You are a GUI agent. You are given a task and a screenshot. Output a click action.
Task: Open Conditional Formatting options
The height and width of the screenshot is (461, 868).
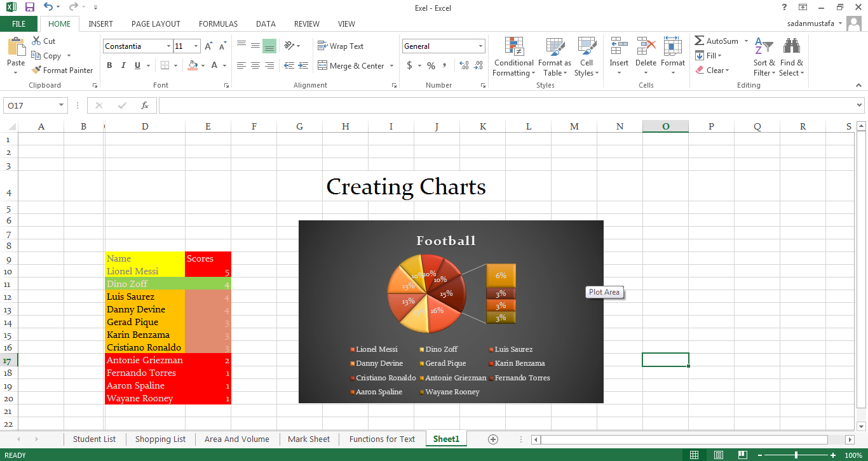click(x=513, y=57)
